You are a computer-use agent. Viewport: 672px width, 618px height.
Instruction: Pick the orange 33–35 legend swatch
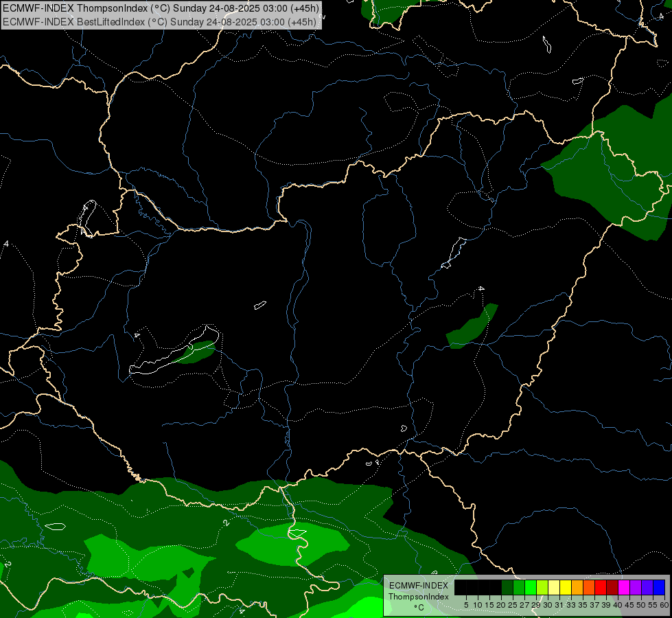pos(577,587)
